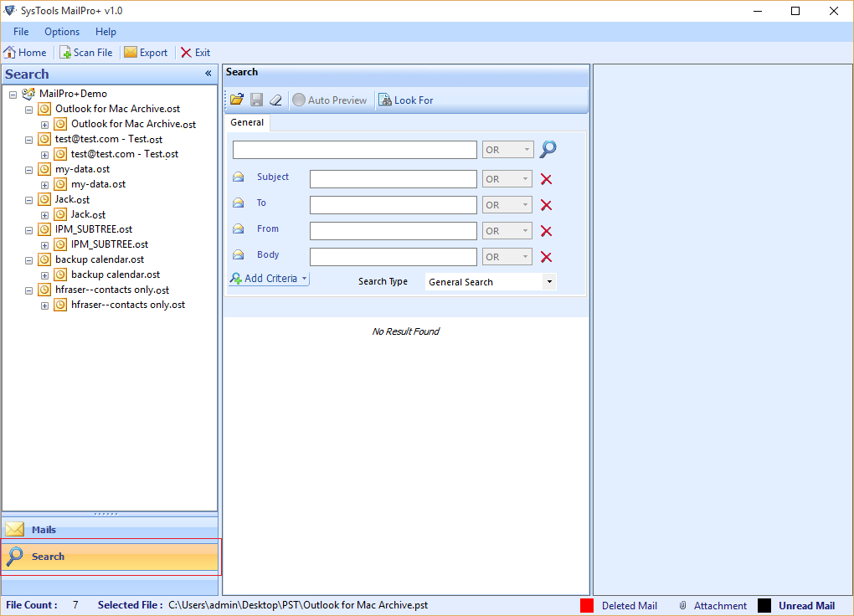Click the To row envelope icon
This screenshot has height=616, width=854.
[239, 203]
